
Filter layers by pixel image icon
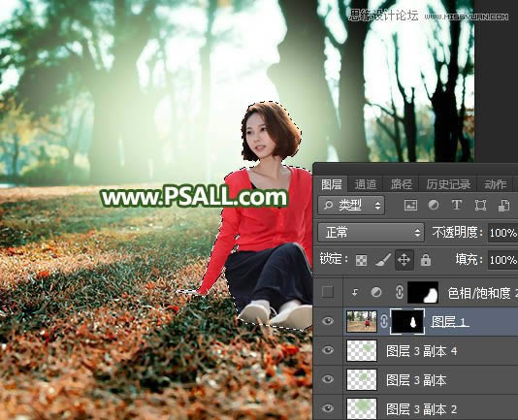(x=410, y=206)
